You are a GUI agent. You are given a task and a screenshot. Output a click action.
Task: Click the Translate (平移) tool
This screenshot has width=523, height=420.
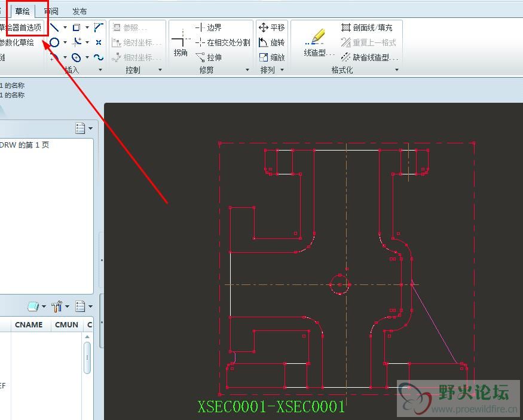272,27
